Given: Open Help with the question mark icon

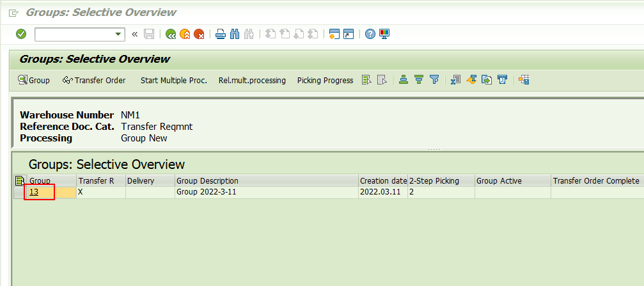Looking at the screenshot, I should pos(370,34).
